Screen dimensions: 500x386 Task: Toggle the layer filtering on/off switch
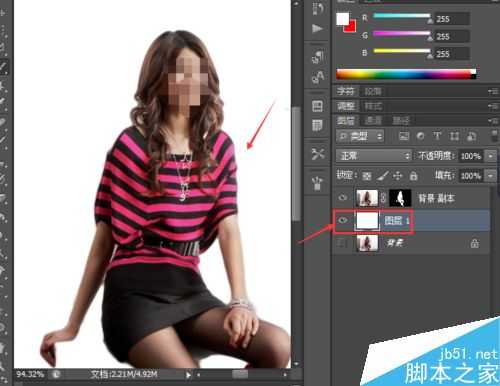pos(495,136)
